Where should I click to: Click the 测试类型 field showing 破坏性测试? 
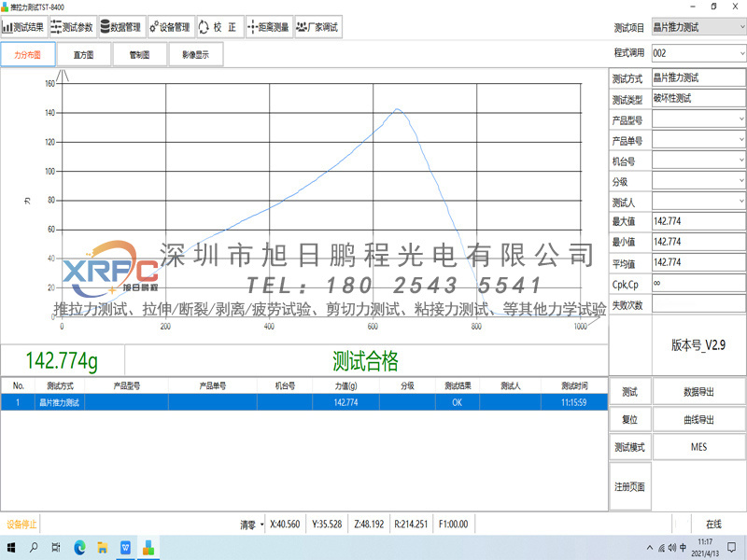(698, 98)
